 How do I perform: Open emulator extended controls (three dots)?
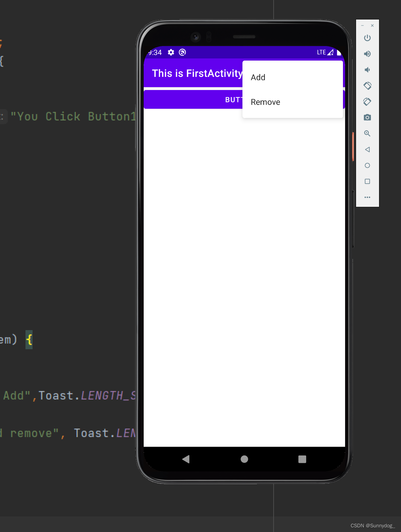[367, 197]
